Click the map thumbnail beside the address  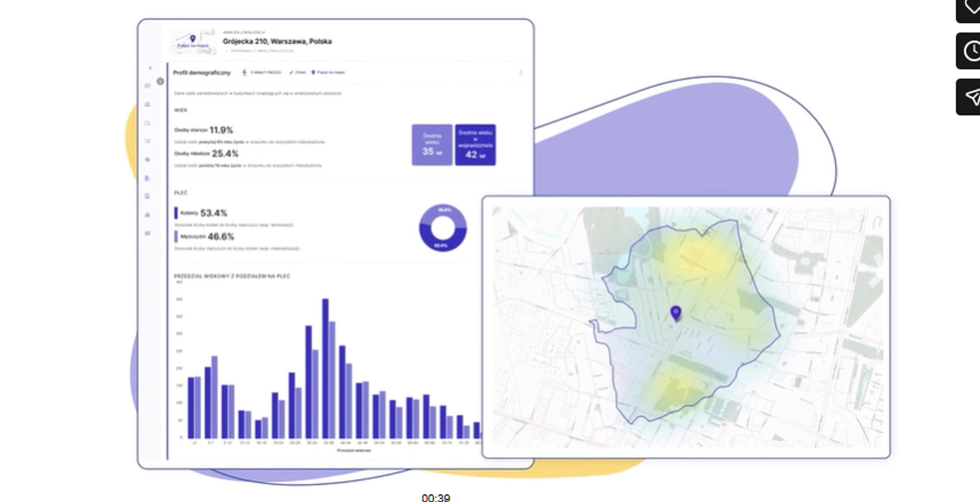tap(193, 42)
